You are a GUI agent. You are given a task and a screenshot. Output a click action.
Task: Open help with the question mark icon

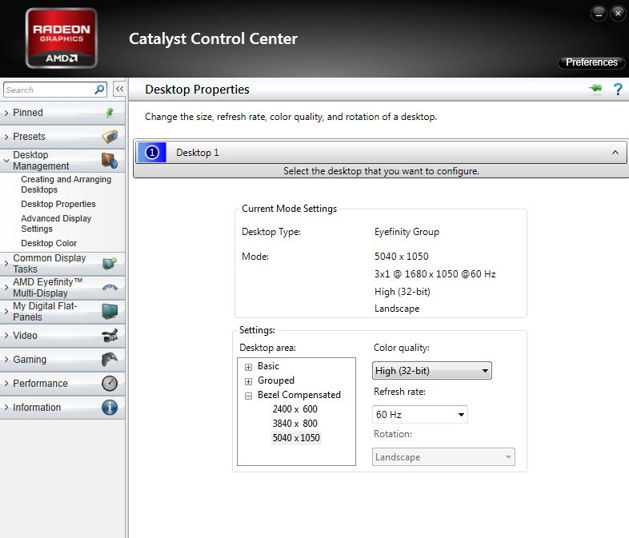click(x=618, y=89)
